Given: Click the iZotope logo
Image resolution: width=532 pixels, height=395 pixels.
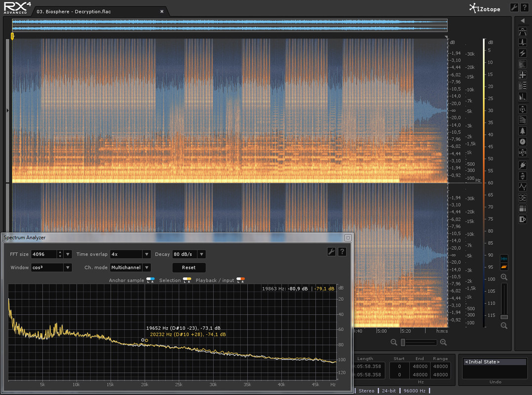Looking at the screenshot, I should pos(485,8).
